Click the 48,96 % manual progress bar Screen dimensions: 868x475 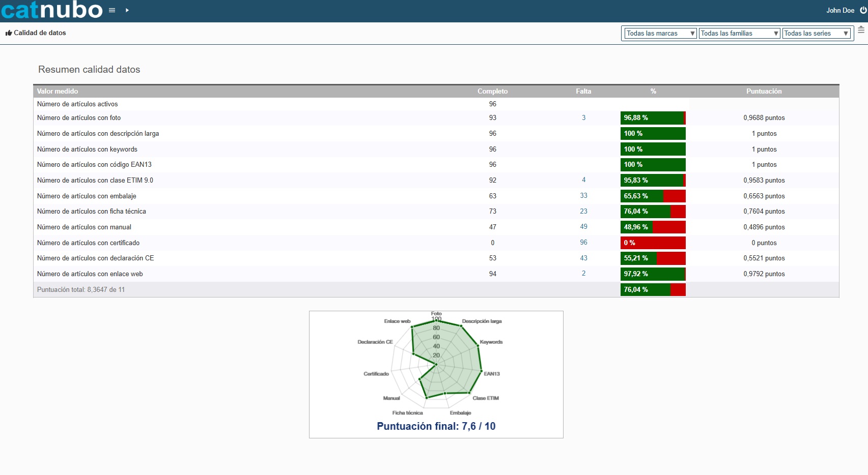click(x=653, y=227)
